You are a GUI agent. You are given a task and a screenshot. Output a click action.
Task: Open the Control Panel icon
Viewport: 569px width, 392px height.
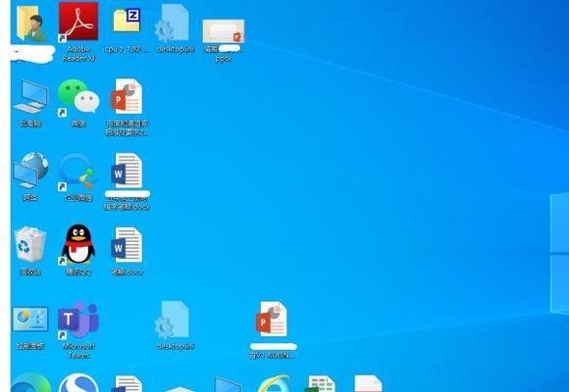pos(30,319)
